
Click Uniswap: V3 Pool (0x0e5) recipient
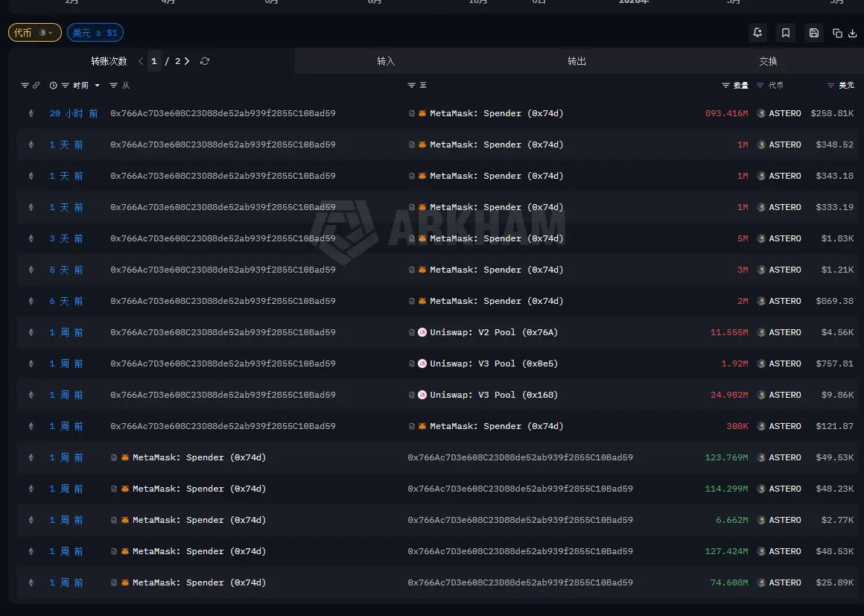tap(494, 363)
